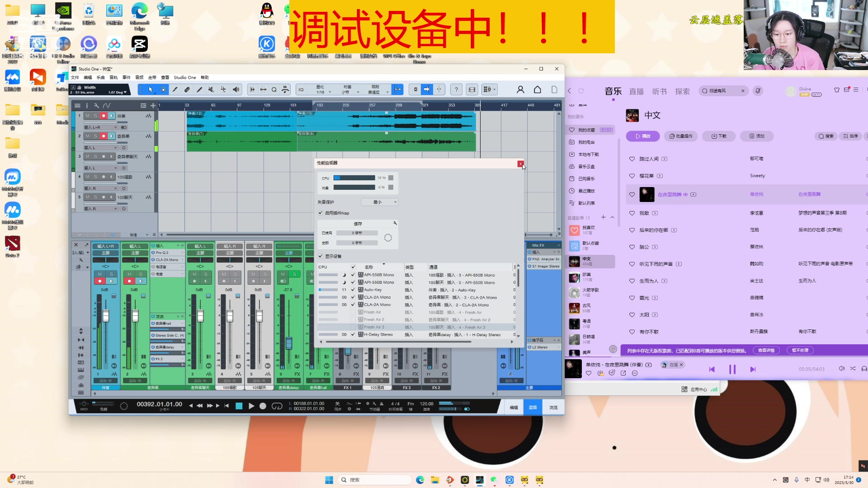Toggle the Loop button in transport
This screenshot has height=488, width=868.
click(277, 406)
